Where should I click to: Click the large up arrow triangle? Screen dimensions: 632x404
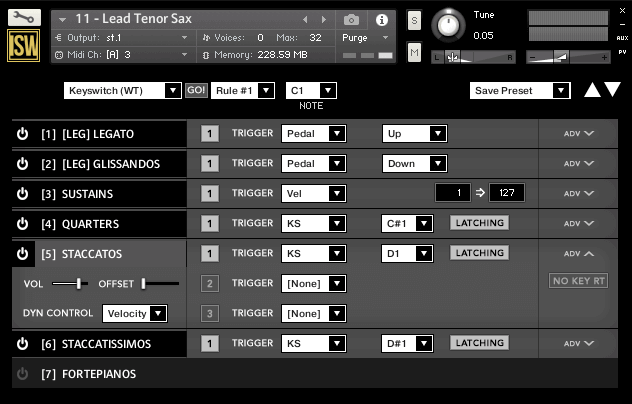[x=592, y=90]
